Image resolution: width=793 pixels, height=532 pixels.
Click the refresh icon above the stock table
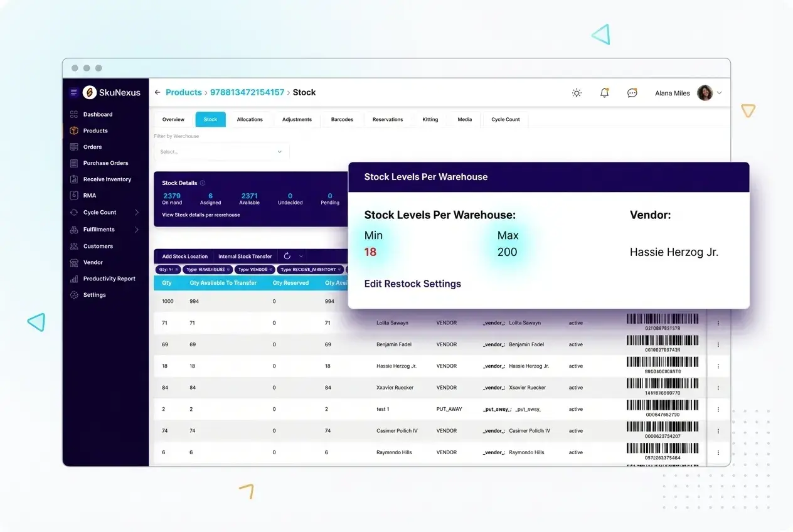tap(288, 256)
